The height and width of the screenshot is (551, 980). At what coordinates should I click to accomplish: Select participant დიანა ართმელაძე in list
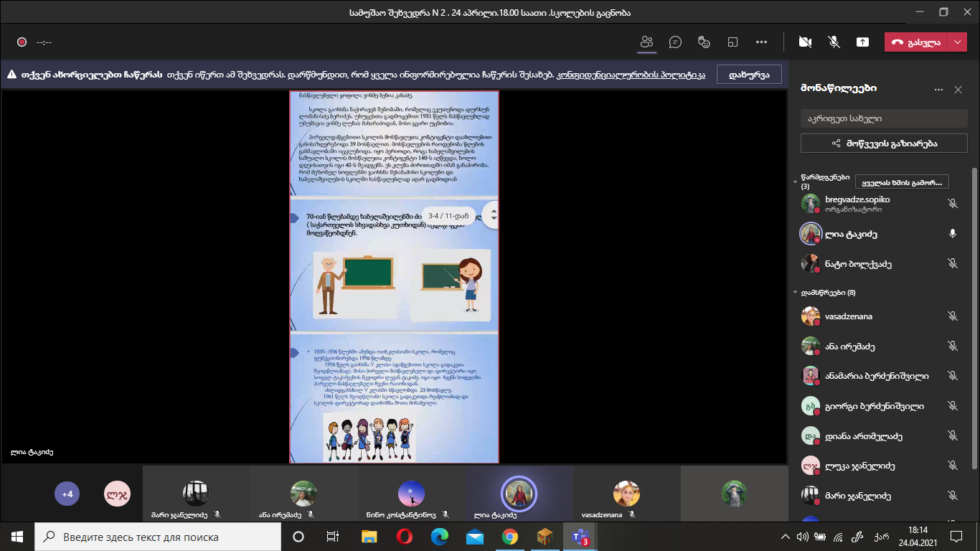(x=881, y=435)
